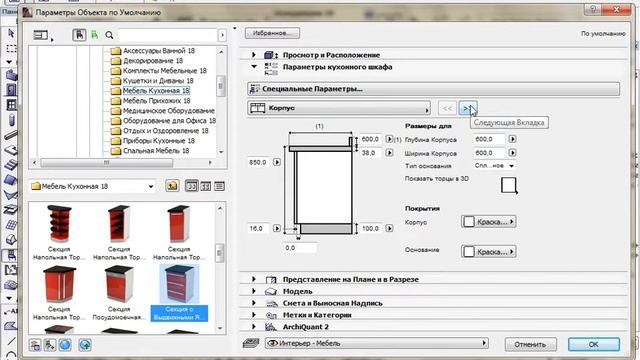Screen dimensions: 640x360
Task: Open Специальные Параметры bar
Action: coord(433,89)
